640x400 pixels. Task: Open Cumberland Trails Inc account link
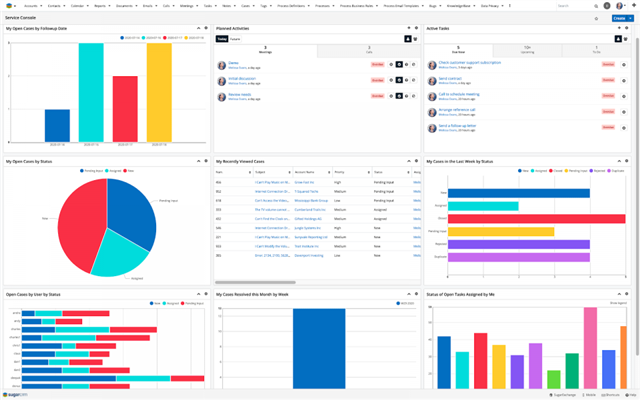point(310,210)
